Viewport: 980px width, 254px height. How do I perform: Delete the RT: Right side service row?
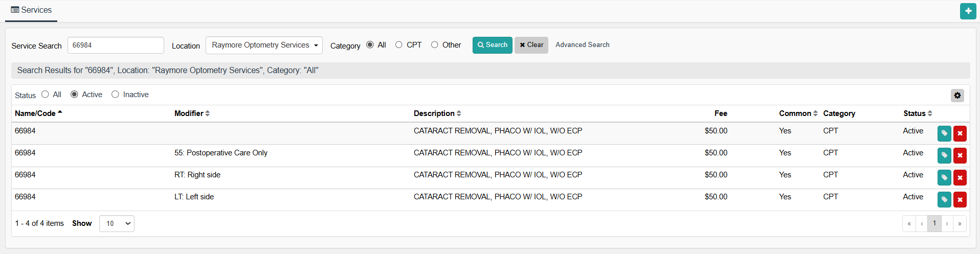(x=960, y=177)
